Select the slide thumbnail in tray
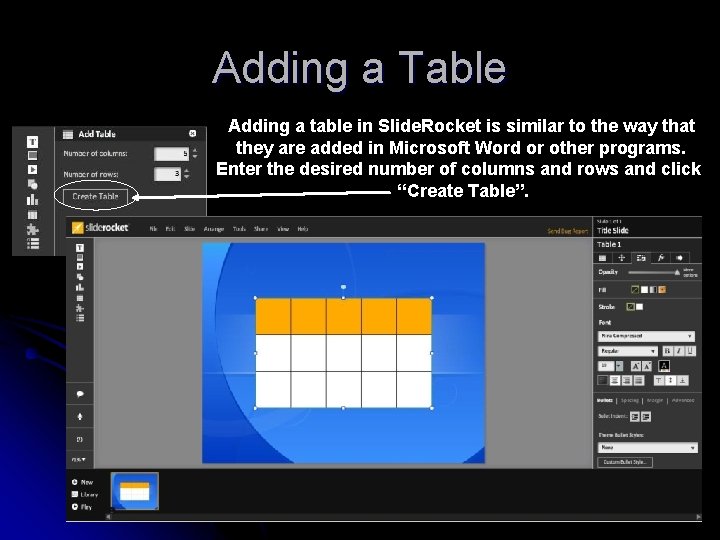Screen dimensions: 720x540 tap(135, 491)
